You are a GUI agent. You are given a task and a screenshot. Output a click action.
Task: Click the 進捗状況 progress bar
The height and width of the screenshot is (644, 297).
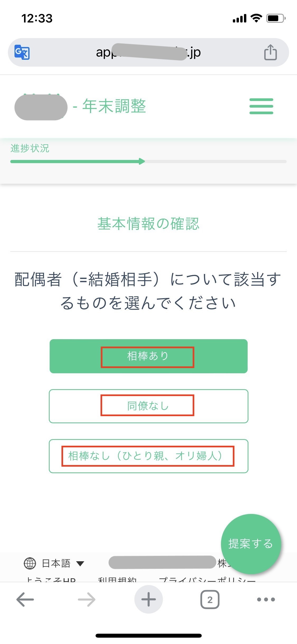click(148, 161)
